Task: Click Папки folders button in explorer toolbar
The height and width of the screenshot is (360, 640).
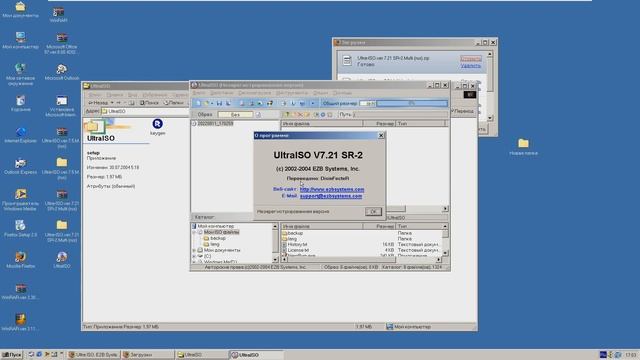Action: pyautogui.click(x=173, y=103)
